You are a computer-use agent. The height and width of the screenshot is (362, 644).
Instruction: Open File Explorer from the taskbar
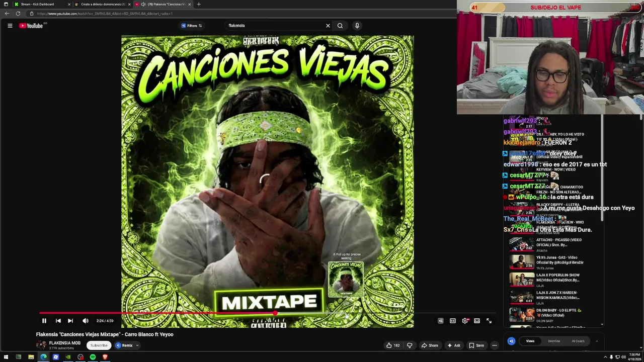tap(31, 357)
